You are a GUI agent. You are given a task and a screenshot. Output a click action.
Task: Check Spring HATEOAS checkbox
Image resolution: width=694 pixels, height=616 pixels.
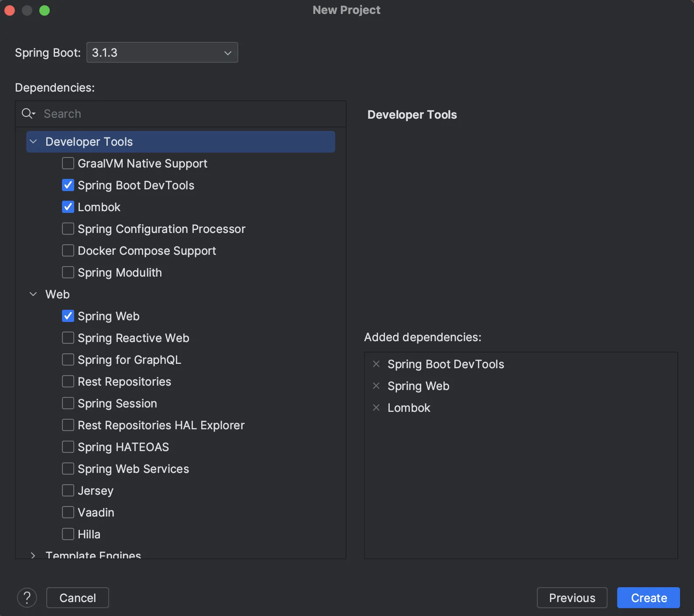(68, 447)
